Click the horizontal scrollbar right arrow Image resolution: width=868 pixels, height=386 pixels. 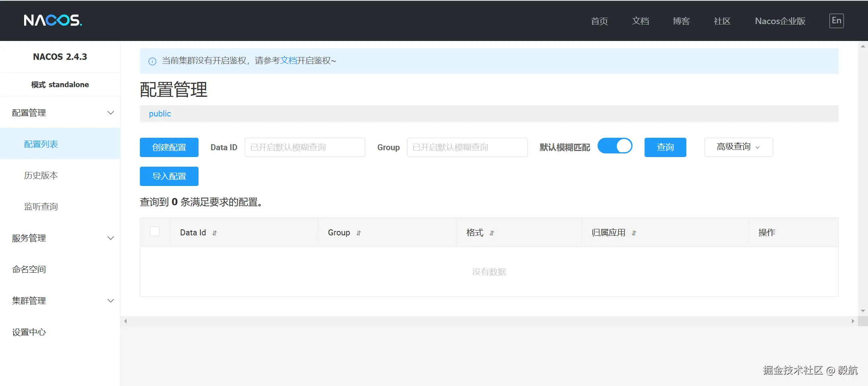(853, 321)
